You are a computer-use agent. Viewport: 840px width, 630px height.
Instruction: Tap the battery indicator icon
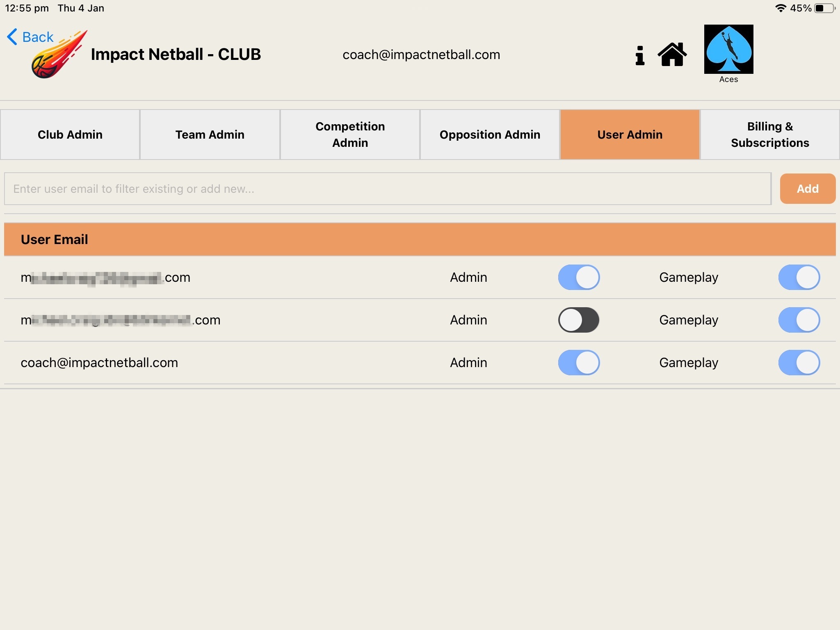(825, 8)
